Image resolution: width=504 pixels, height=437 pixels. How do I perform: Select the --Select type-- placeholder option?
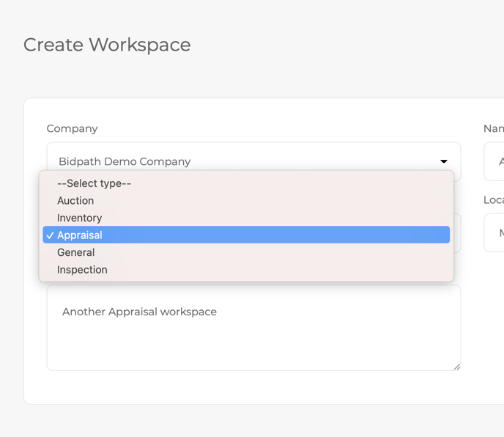(246, 183)
